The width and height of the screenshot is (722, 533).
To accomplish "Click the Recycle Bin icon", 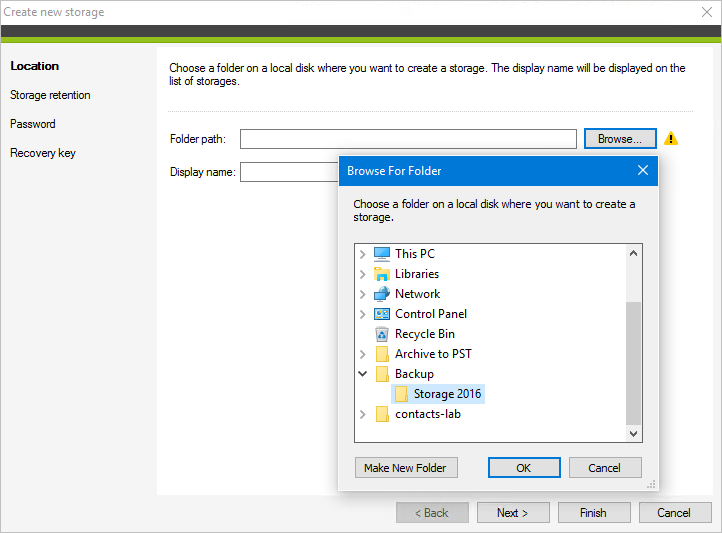I will click(x=382, y=334).
